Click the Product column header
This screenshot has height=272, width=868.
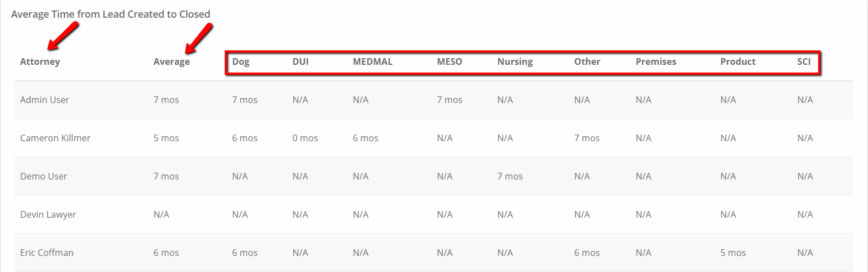(738, 61)
